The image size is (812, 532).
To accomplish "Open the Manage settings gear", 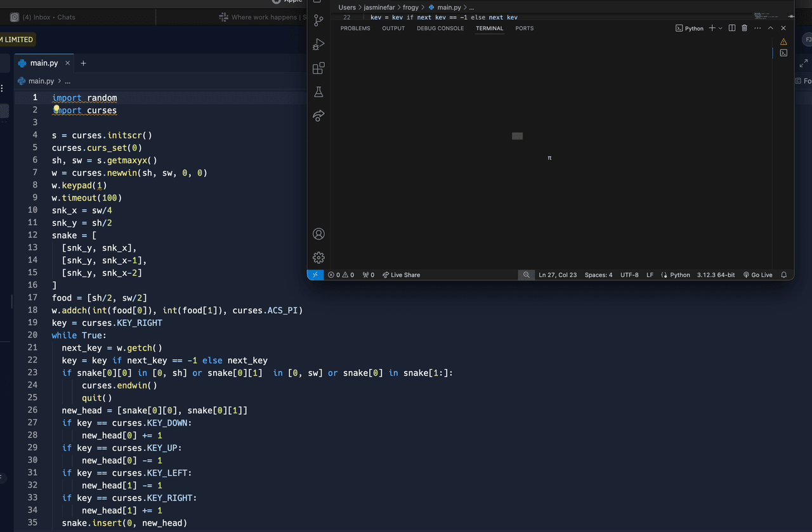I will [318, 257].
